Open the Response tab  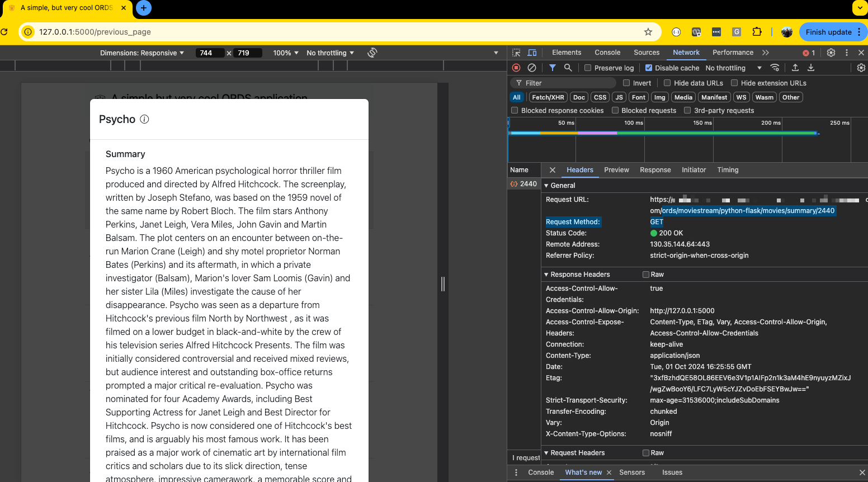pos(655,170)
